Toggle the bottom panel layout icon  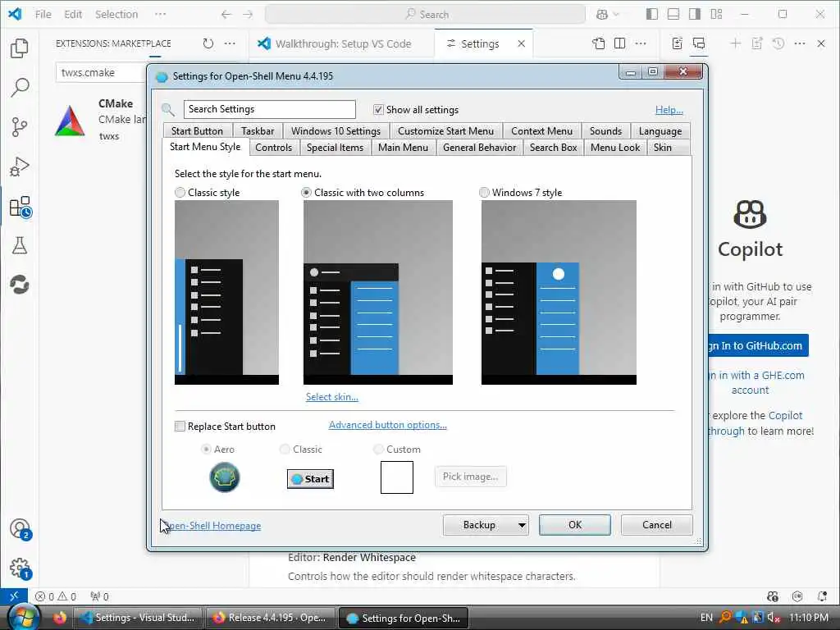(x=673, y=15)
